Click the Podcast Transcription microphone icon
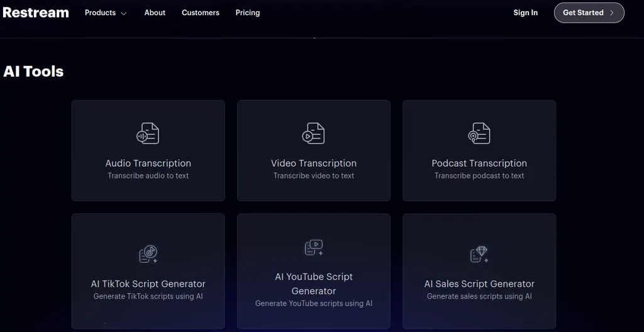644x332 pixels. 479,133
